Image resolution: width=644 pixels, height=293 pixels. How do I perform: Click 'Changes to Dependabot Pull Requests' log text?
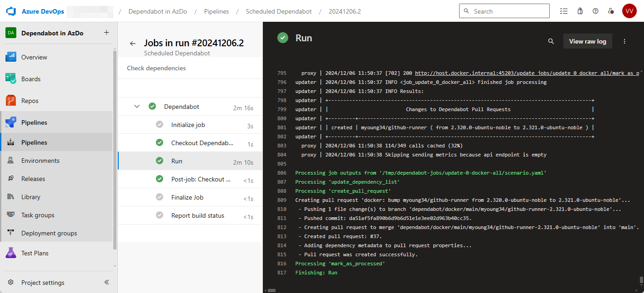click(x=458, y=109)
